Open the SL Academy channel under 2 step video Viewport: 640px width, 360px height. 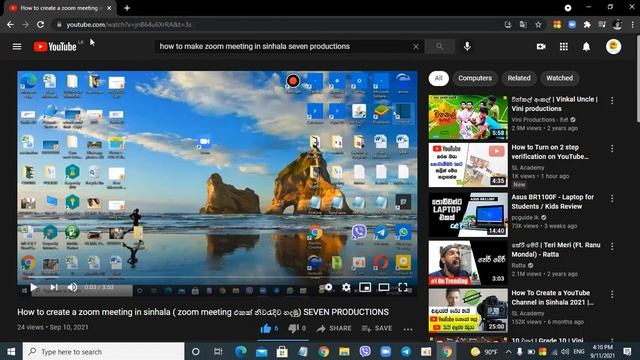[x=528, y=168]
